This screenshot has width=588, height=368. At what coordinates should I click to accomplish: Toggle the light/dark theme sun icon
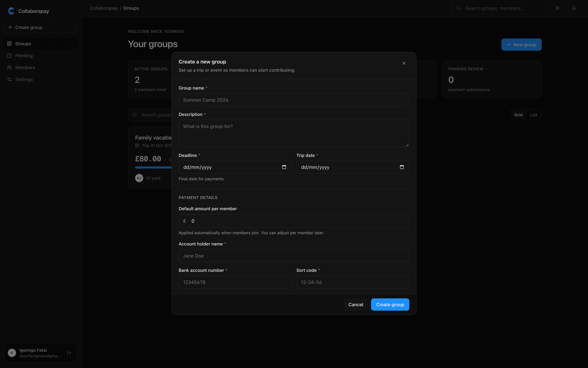(x=557, y=8)
